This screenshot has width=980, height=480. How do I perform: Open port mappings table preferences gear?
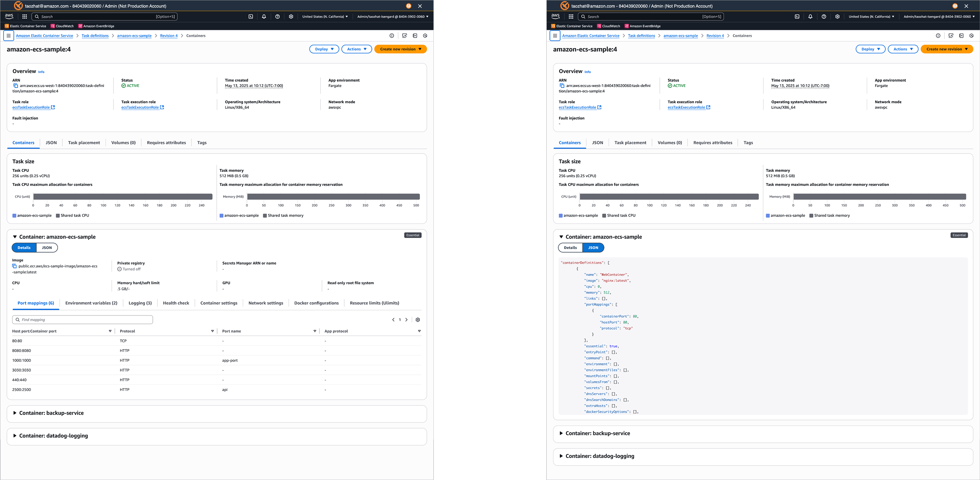pos(418,320)
